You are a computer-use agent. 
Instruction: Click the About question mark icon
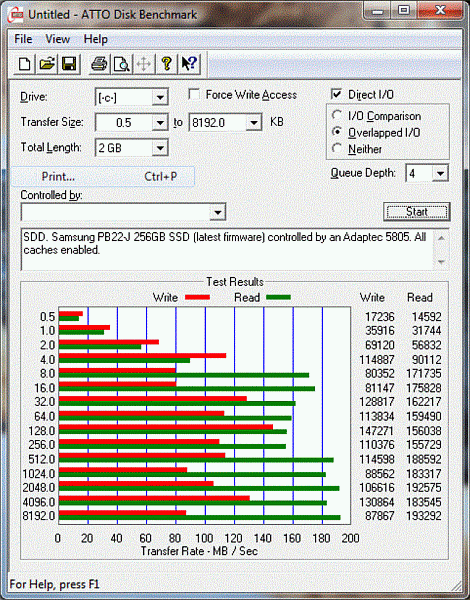166,64
